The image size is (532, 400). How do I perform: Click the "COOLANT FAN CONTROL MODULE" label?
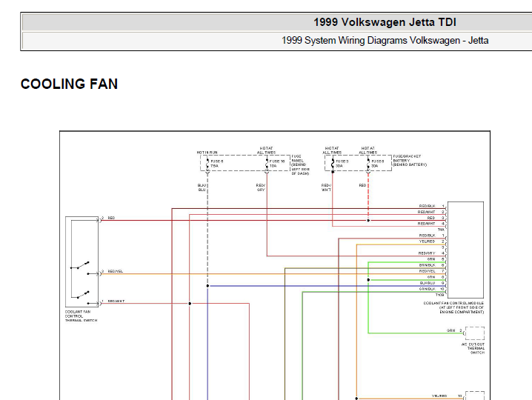453,307
